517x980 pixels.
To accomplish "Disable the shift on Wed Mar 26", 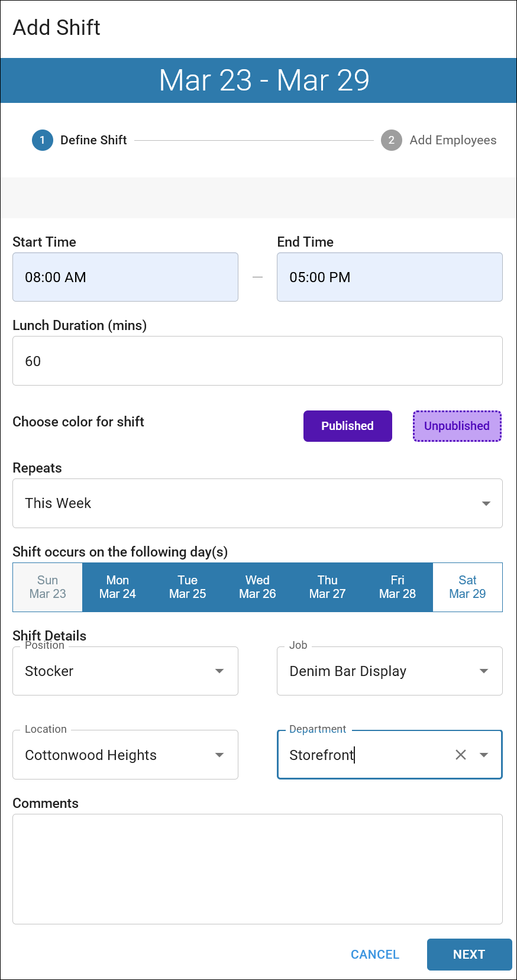I will (257, 587).
